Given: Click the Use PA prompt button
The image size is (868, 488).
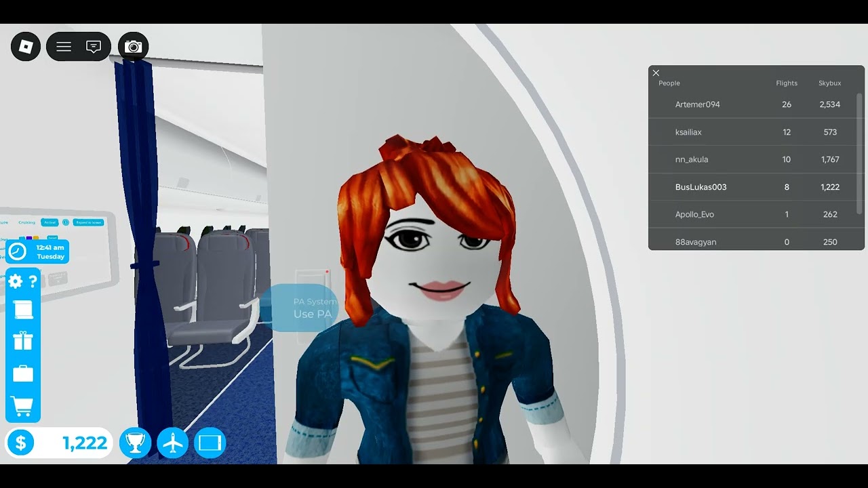Looking at the screenshot, I should click(x=300, y=308).
